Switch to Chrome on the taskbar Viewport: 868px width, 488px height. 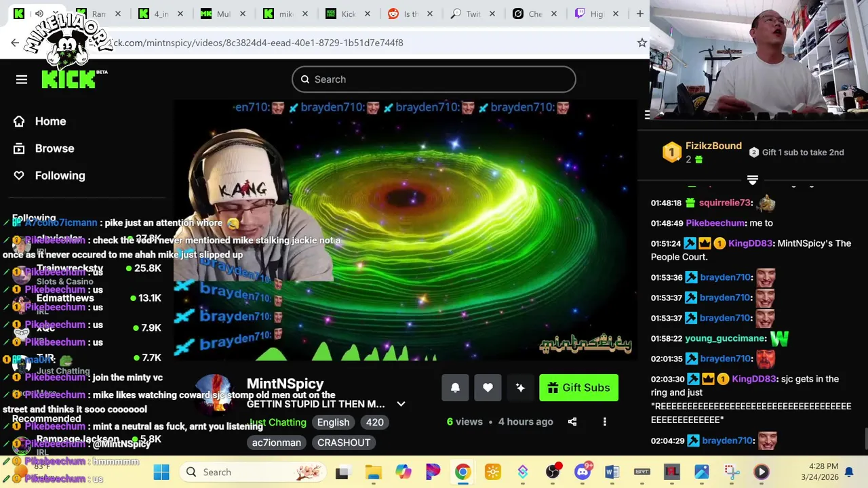(x=462, y=472)
